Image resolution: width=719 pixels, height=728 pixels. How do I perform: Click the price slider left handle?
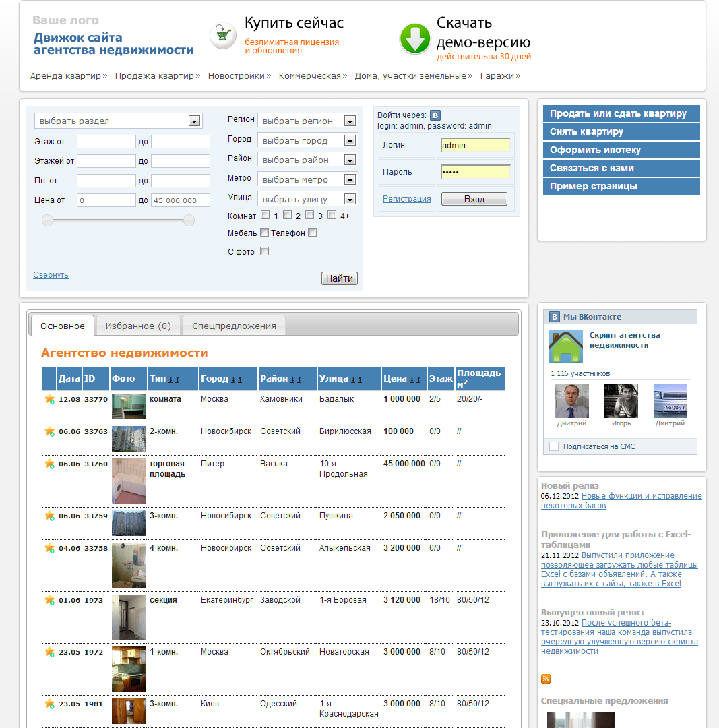click(47, 220)
